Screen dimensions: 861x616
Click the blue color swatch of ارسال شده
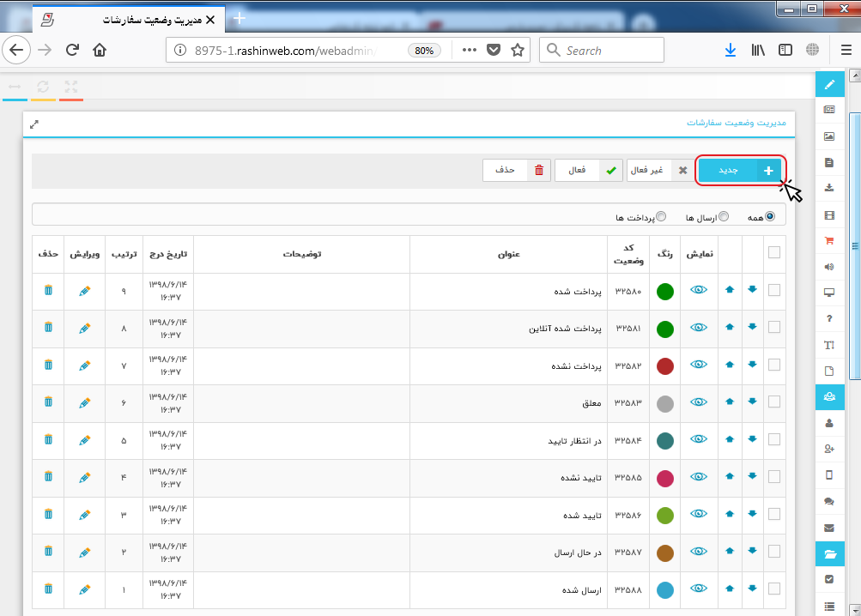click(x=665, y=590)
